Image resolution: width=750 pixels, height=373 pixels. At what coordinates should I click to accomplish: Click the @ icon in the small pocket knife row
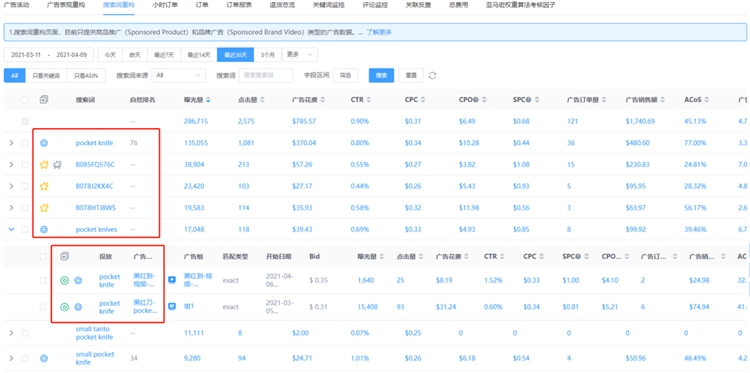(x=44, y=358)
